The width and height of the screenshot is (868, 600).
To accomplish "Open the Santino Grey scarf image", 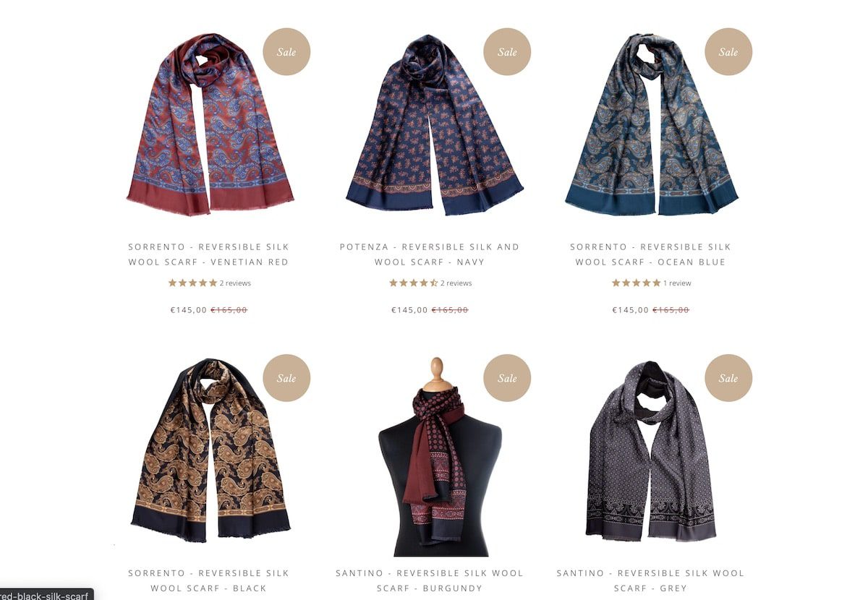I will (650, 450).
